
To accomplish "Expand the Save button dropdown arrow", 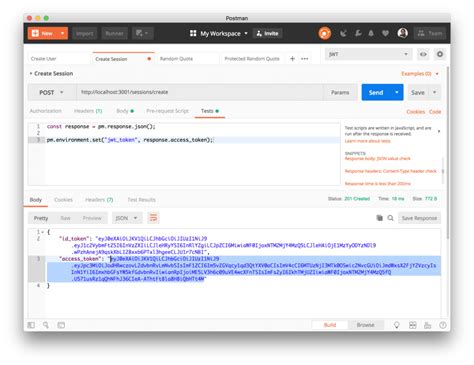I will pyautogui.click(x=435, y=92).
